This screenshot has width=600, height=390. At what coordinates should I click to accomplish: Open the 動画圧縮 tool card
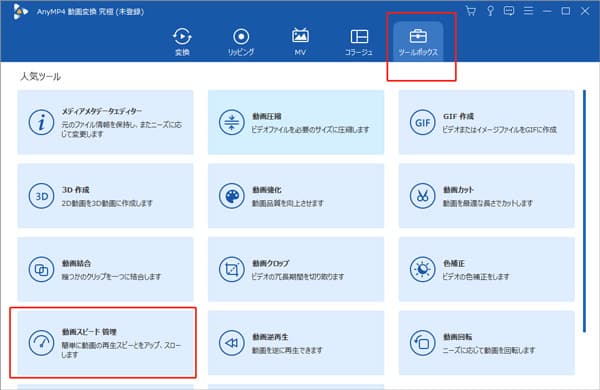(x=296, y=122)
